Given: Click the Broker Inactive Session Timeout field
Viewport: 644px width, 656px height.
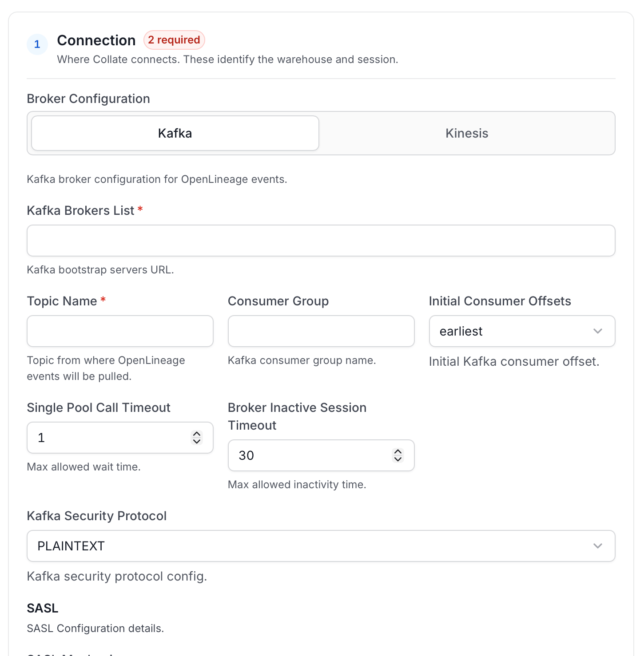Looking at the screenshot, I should coord(321,455).
